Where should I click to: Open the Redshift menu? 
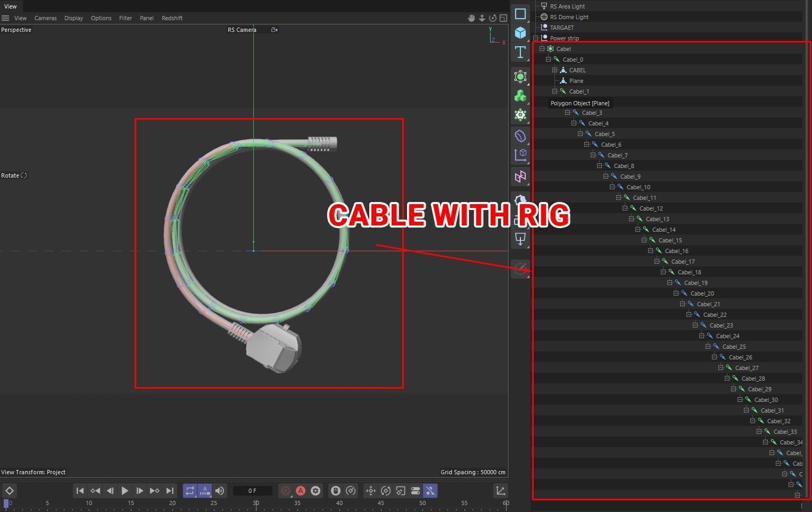[x=172, y=18]
